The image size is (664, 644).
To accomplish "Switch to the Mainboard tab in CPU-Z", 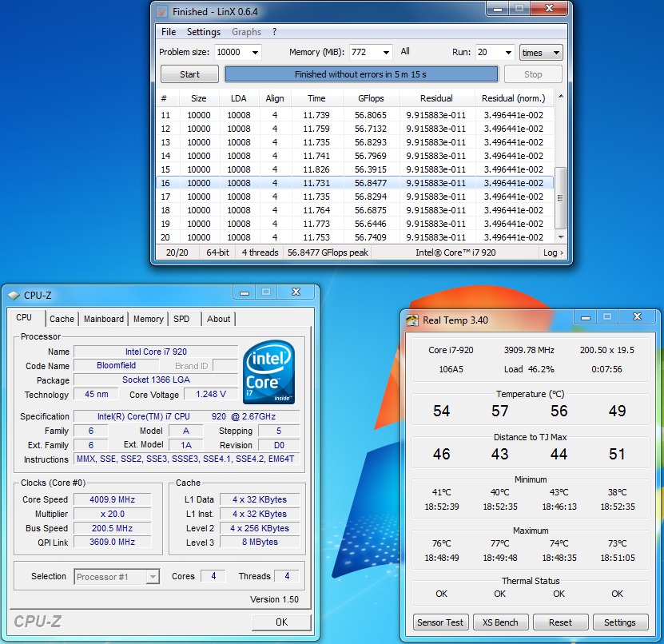I will [104, 319].
